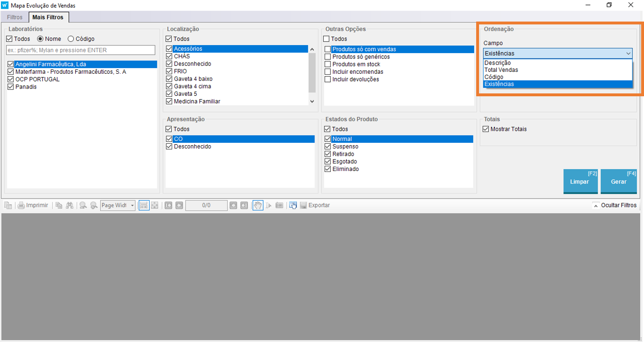
Task: Uncheck the FRIO location checkbox
Action: click(169, 71)
